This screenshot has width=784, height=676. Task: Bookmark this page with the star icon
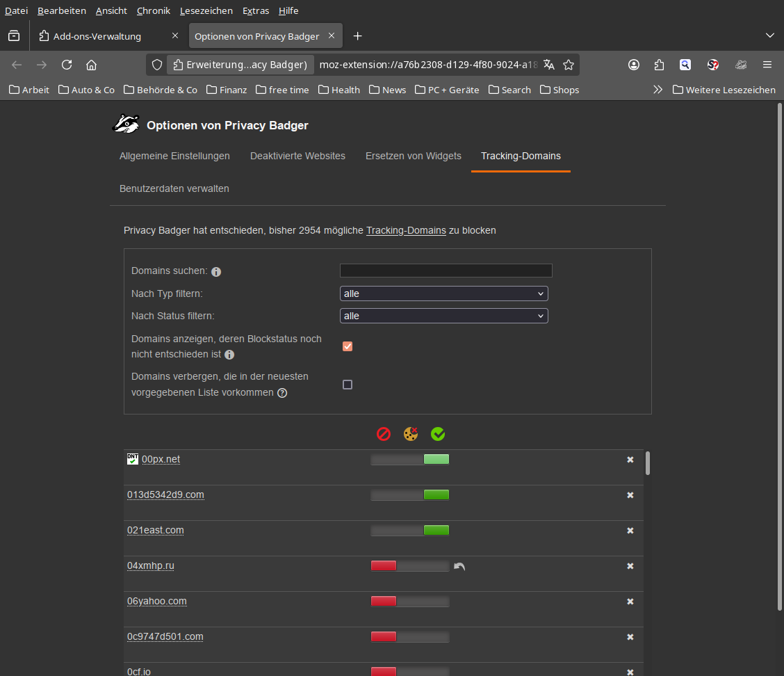(x=569, y=65)
